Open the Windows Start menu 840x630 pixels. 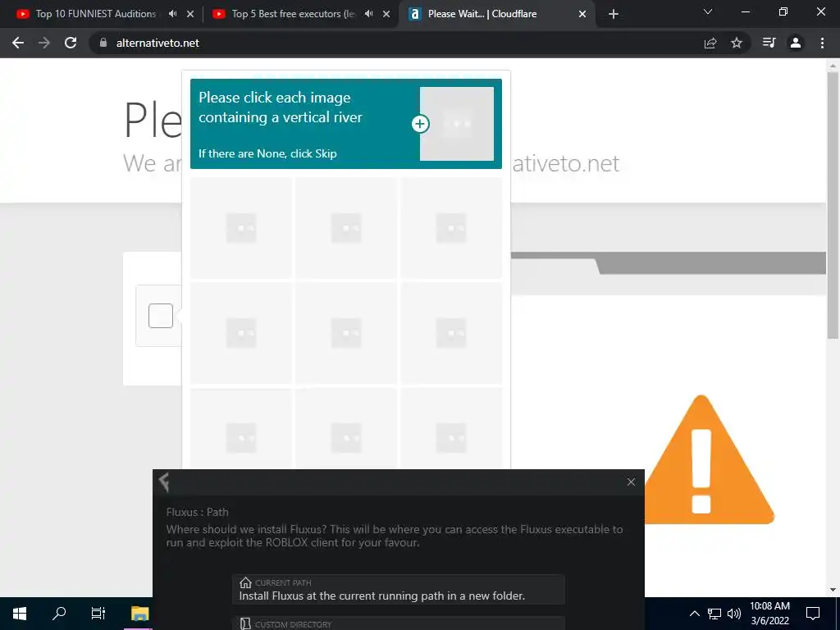click(20, 614)
